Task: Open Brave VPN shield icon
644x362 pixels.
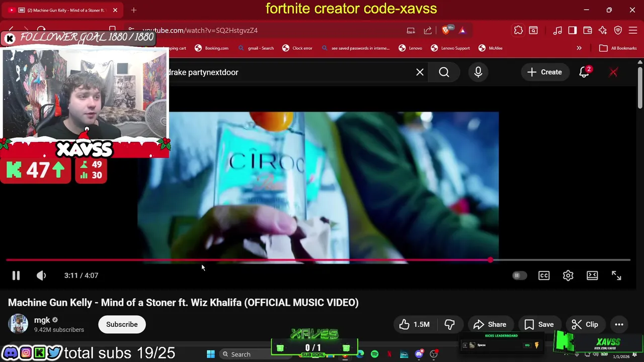Action: [x=618, y=30]
